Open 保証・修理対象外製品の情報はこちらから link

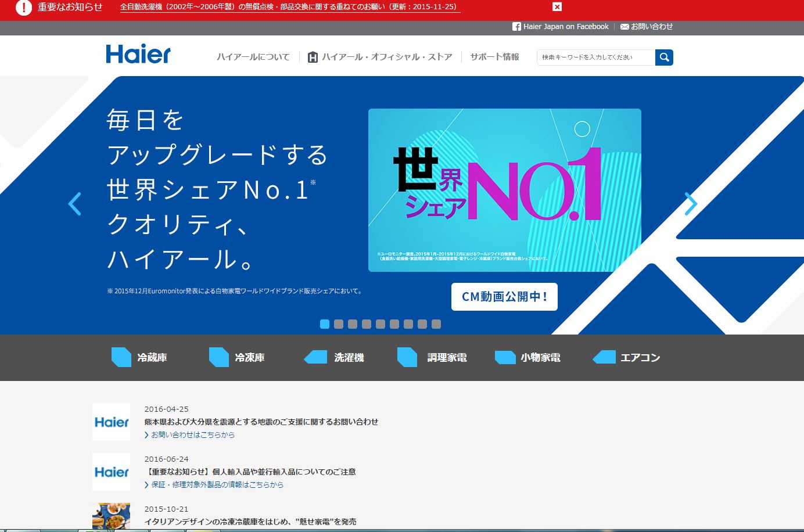217,484
